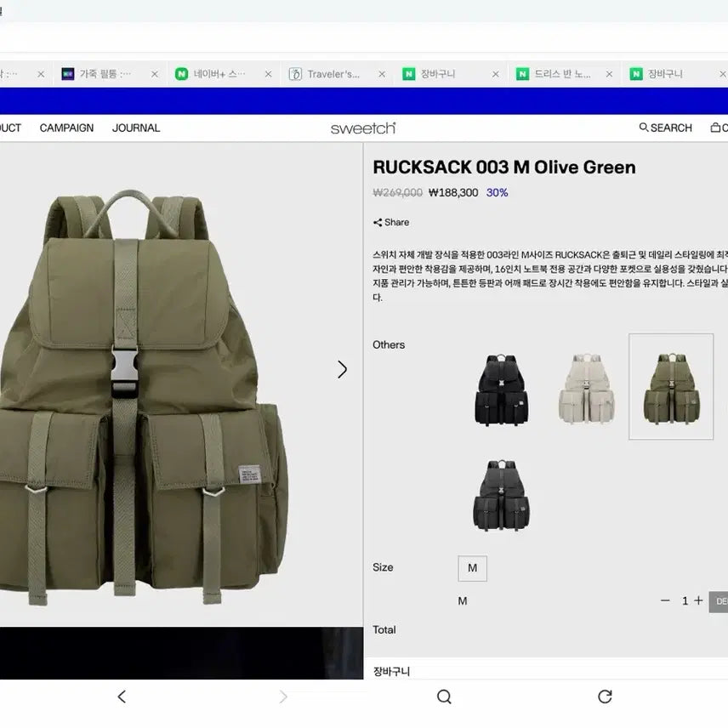
Task: Switch to the 네이버+ 스 browser tab
Action: (224, 74)
